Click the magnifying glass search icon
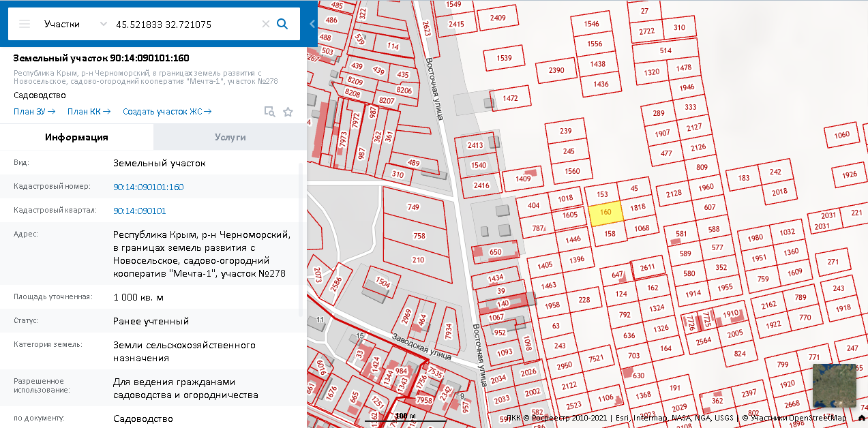868x428 pixels. [x=282, y=24]
